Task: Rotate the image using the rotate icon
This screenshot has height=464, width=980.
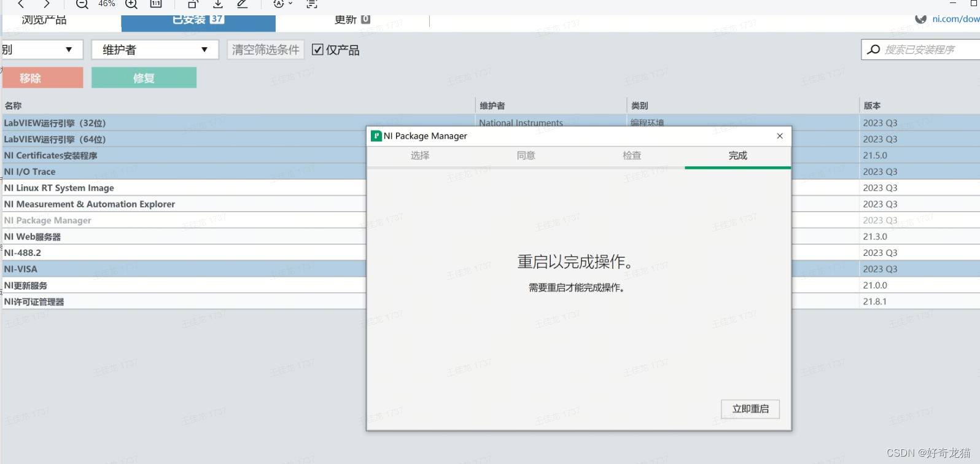Action: 193,4
